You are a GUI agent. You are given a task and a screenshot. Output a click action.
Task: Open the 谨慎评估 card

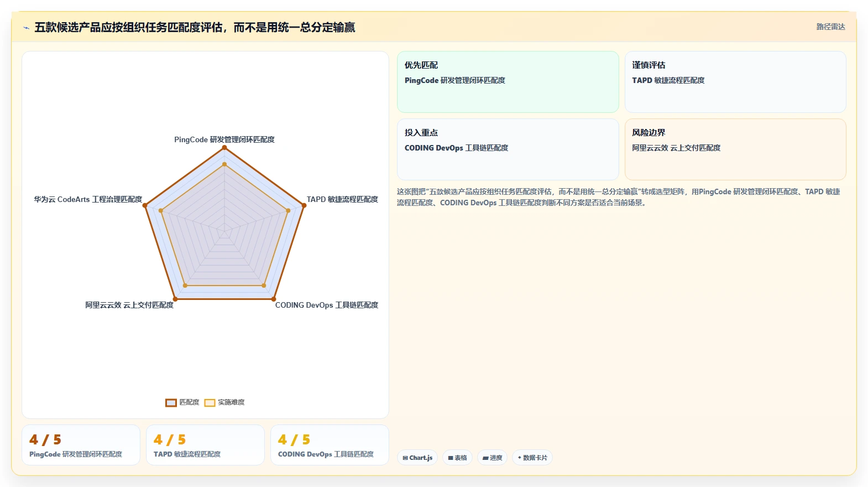point(735,82)
